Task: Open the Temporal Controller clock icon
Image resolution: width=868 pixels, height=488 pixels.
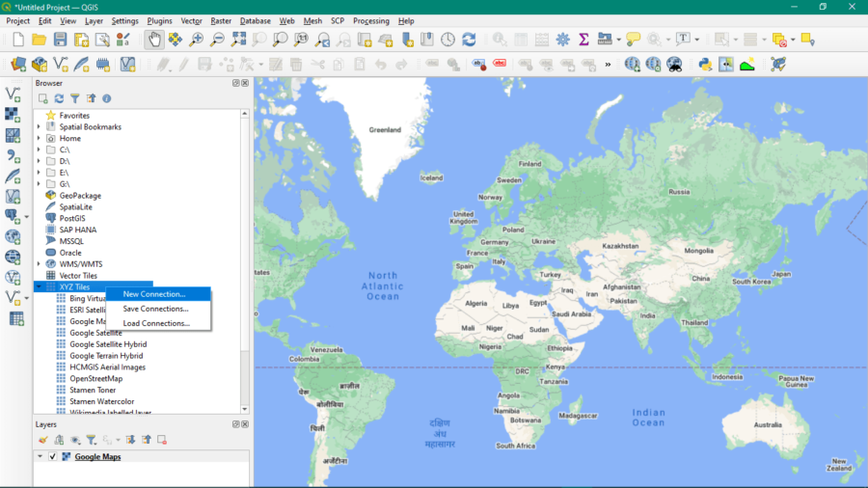Action: [448, 40]
